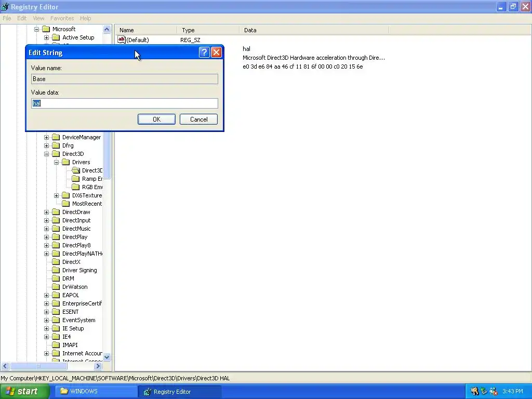Image resolution: width=532 pixels, height=399 pixels.
Task: Click OK in Edit String dialog
Action: 156,119
